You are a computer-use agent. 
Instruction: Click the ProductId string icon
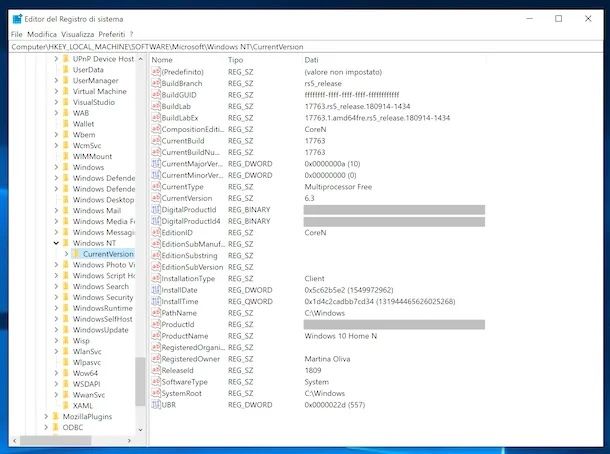click(156, 324)
